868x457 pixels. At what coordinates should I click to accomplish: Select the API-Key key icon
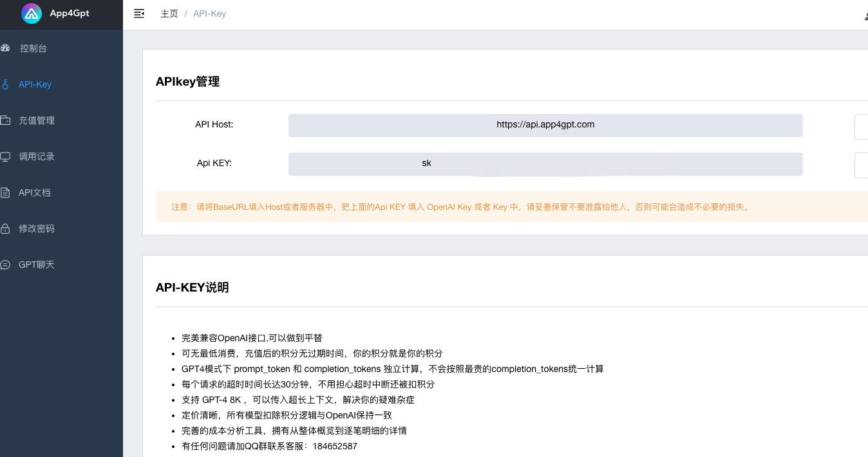tap(6, 84)
